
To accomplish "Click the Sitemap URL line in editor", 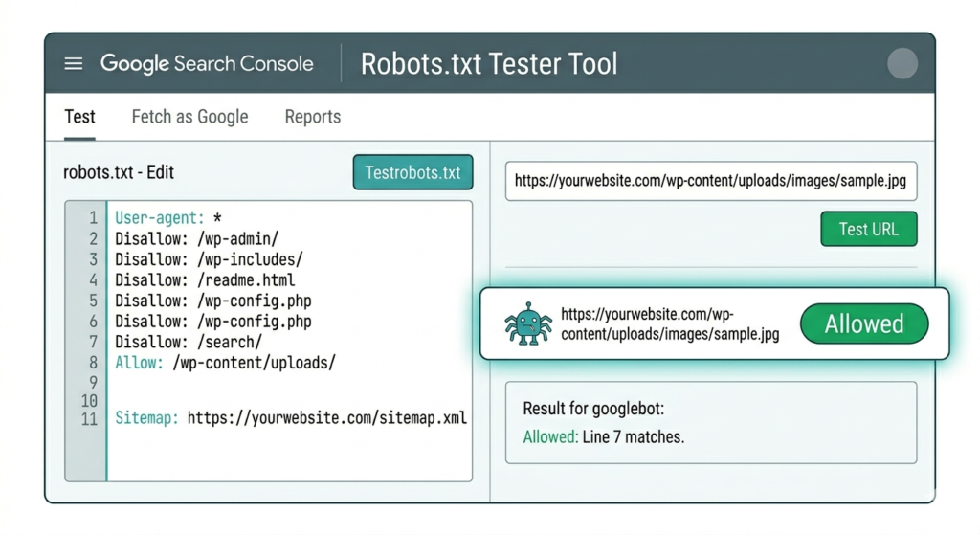I will (291, 418).
